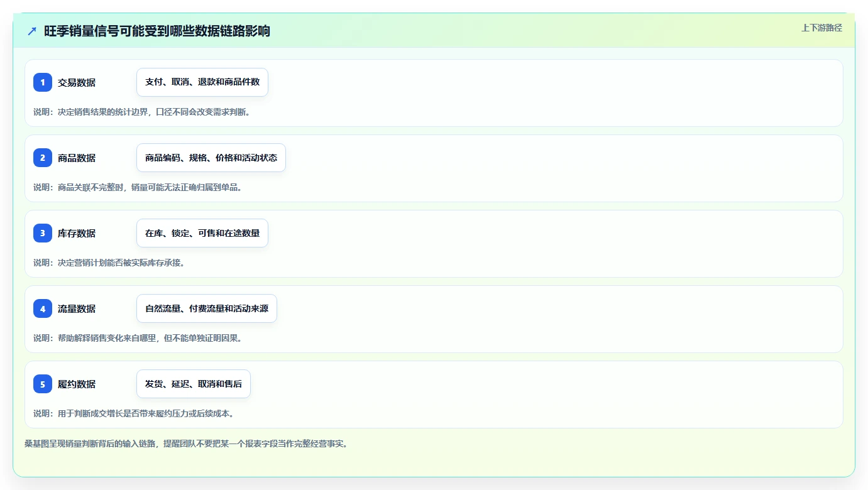Select the 发货、延迟、取消和售后 chip
Viewport: 868px width, 490px height.
tap(194, 384)
